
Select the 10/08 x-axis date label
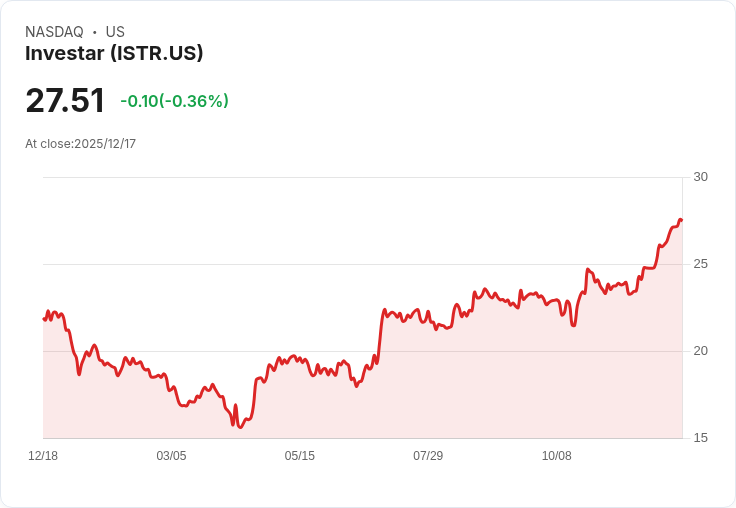pyautogui.click(x=557, y=456)
